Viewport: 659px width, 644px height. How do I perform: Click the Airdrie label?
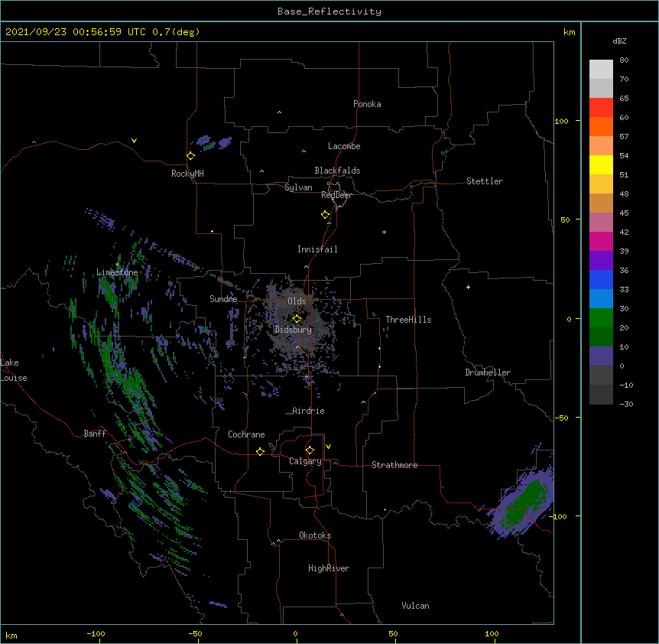309,411
